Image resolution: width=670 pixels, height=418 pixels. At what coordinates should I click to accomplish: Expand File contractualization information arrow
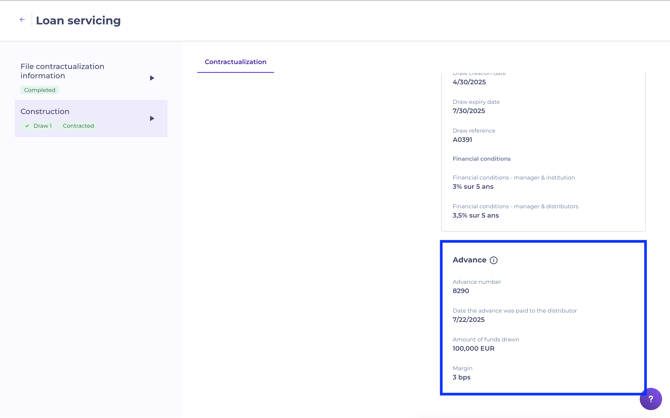(152, 78)
